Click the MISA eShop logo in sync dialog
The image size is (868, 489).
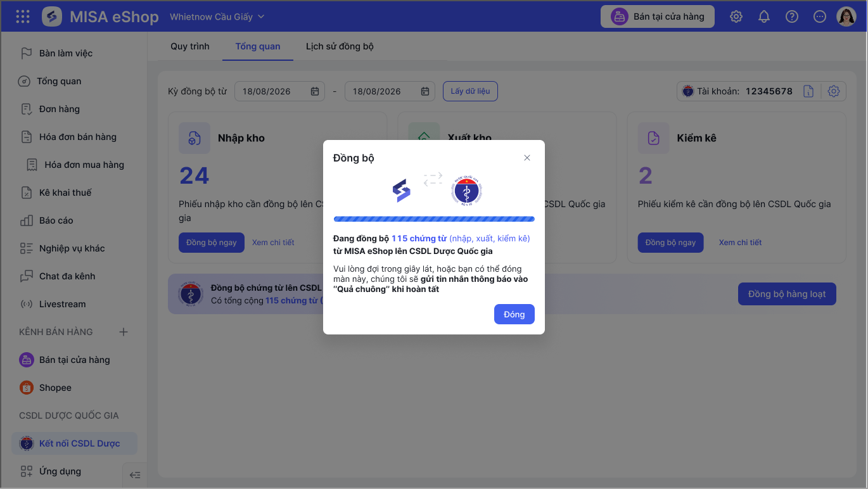[x=401, y=191]
